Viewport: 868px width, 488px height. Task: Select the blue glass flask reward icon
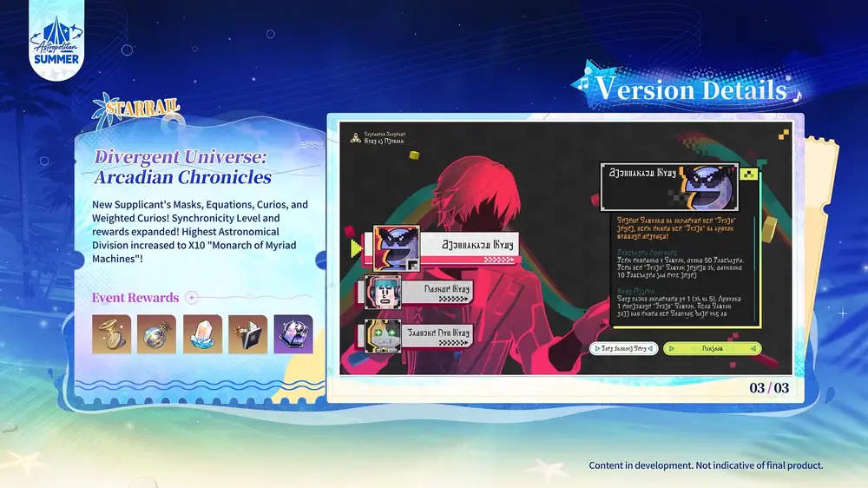[156, 334]
